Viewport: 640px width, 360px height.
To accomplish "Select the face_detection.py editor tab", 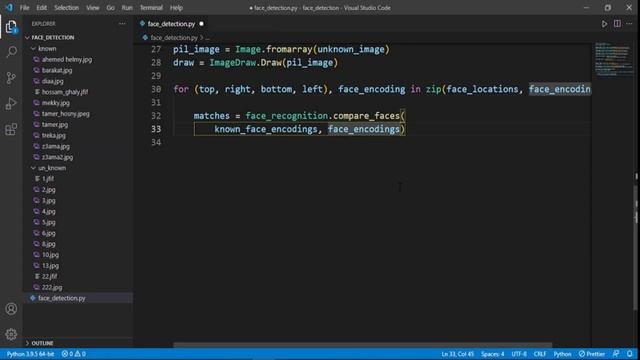I will click(x=171, y=24).
